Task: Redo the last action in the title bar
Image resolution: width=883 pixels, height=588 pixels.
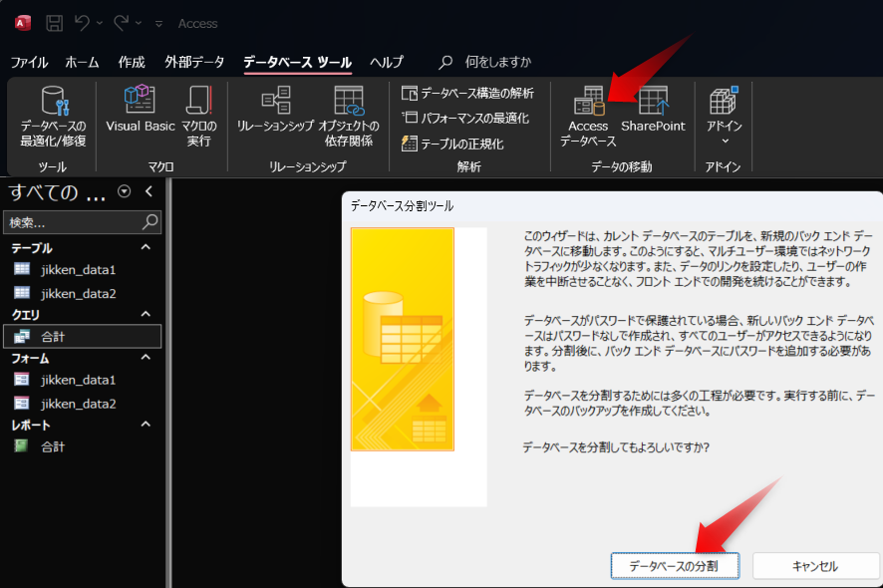Action: point(121,23)
